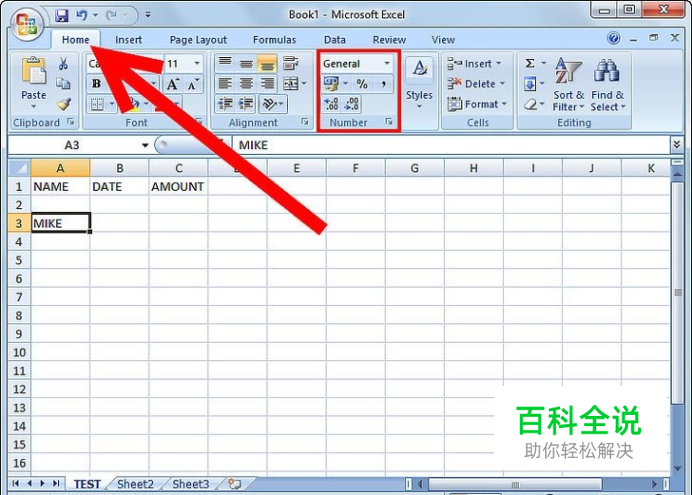Open Fill down options
The image size is (692, 495).
(534, 83)
